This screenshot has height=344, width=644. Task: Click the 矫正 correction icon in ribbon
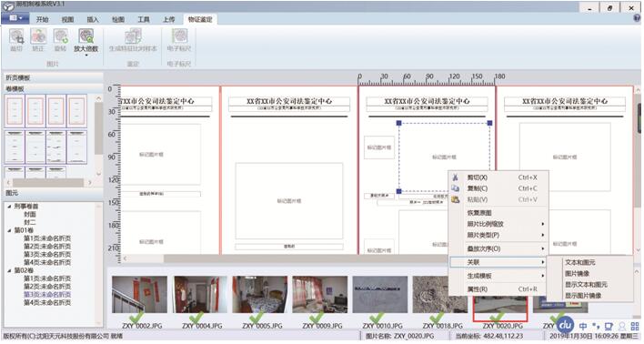(38, 36)
